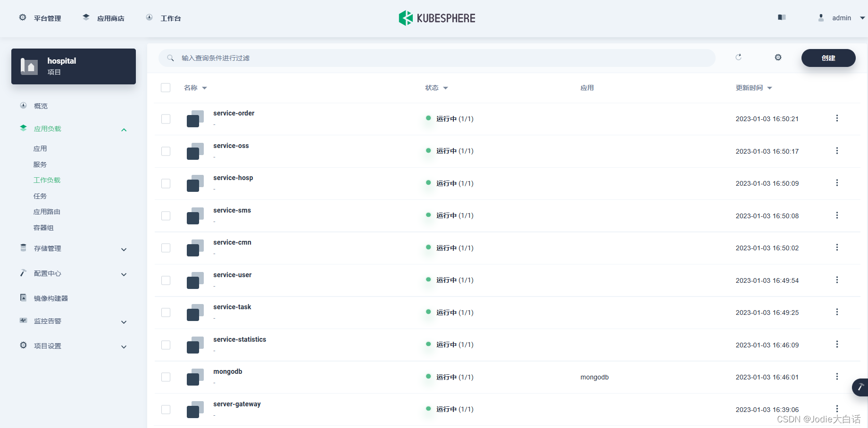Viewport: 868px width, 428px height.
Task: Go to Applications (应用) in sidebar
Action: click(x=40, y=148)
